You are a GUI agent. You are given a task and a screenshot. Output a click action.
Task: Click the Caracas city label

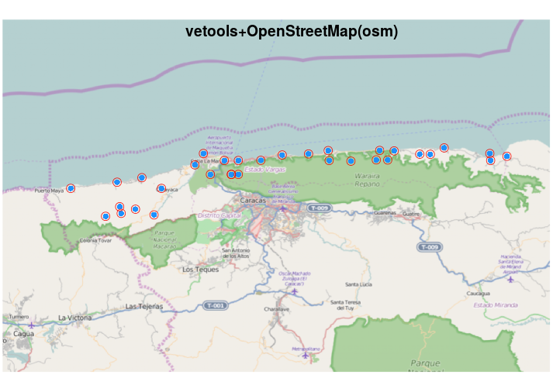(x=254, y=200)
